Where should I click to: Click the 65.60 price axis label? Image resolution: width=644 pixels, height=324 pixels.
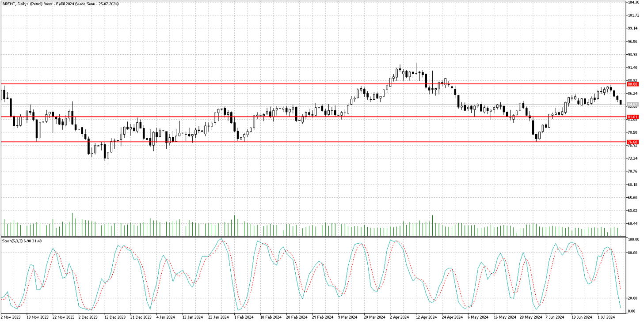(x=633, y=198)
